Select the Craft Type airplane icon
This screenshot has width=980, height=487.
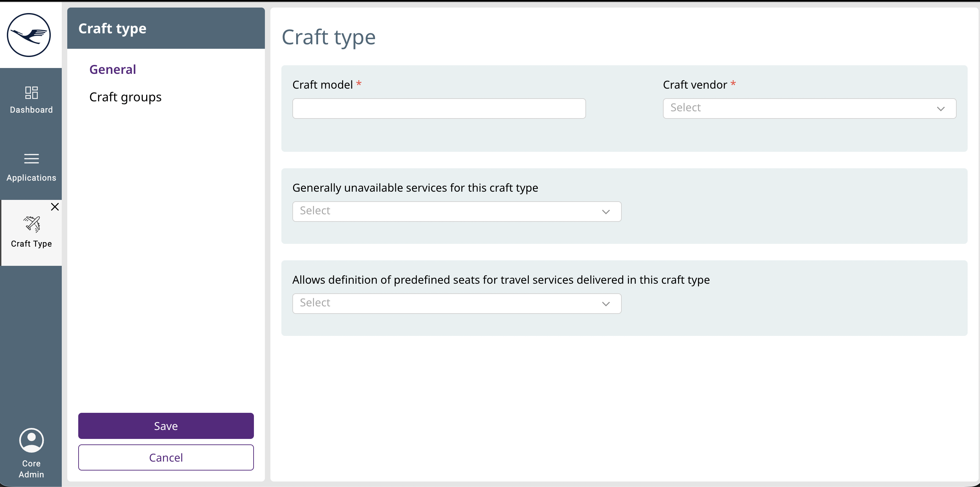click(32, 224)
